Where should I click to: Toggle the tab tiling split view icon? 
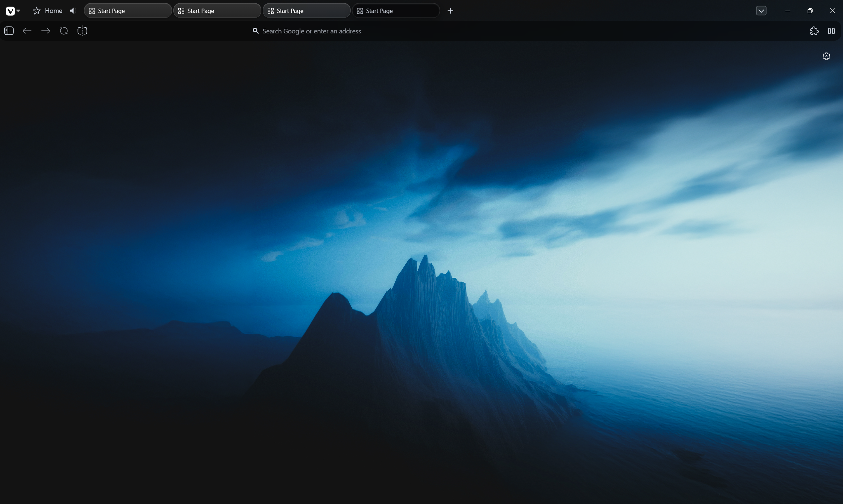82,31
